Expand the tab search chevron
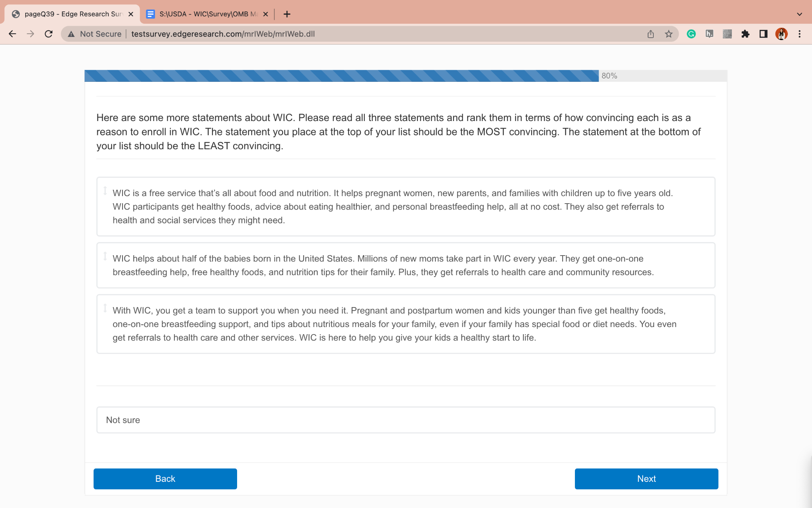Screen dimensions: 812x508 pyautogui.click(x=799, y=14)
